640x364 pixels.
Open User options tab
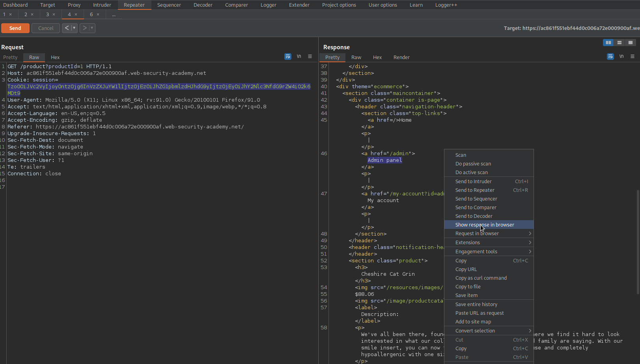coord(383,5)
